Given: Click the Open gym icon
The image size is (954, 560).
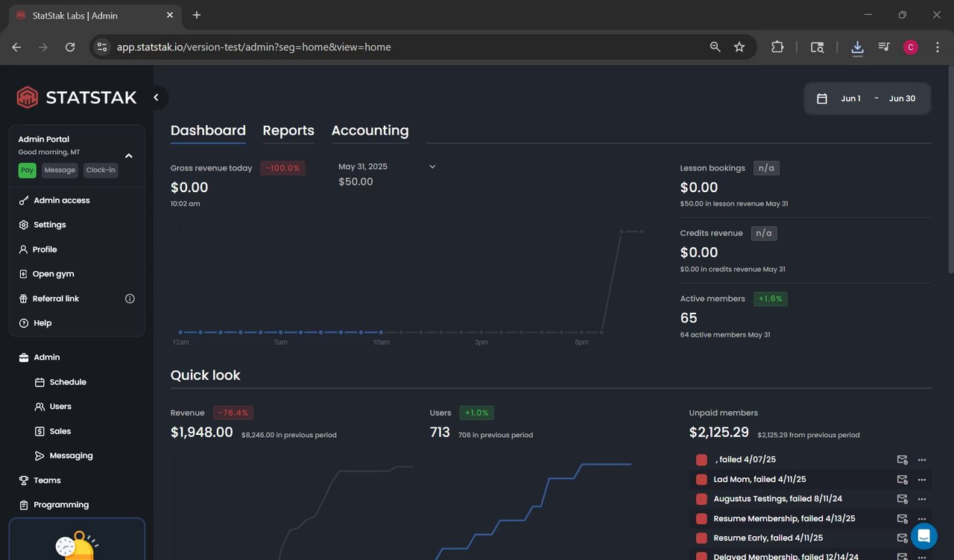Looking at the screenshot, I should 24,274.
